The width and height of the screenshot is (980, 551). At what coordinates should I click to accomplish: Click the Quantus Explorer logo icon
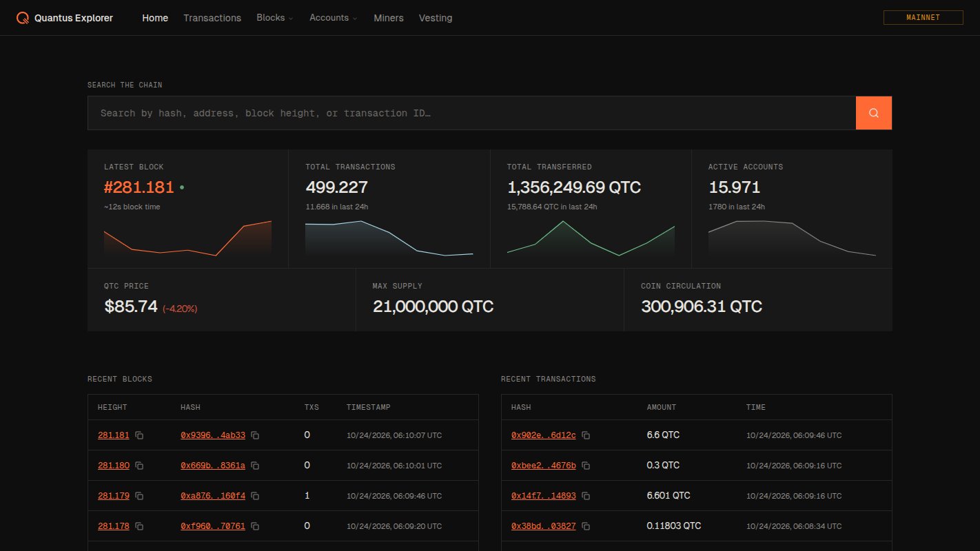coord(23,18)
